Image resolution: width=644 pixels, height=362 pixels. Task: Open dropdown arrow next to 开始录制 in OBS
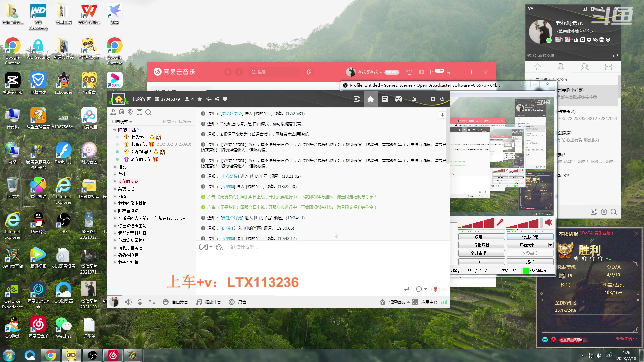click(x=551, y=245)
